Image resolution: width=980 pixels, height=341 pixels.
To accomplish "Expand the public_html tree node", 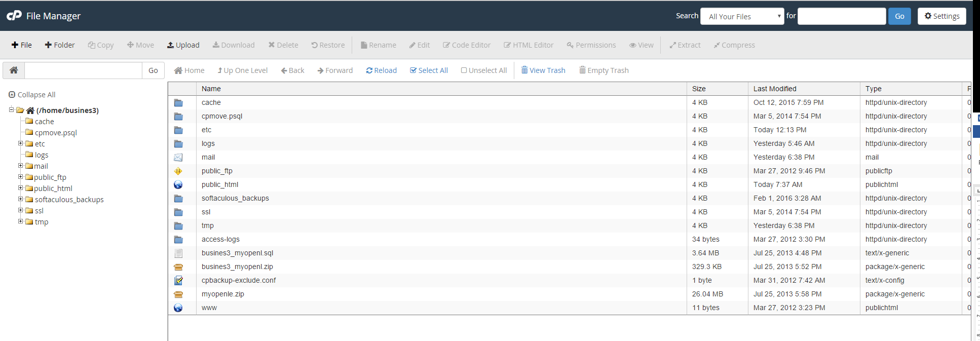I will pos(21,188).
